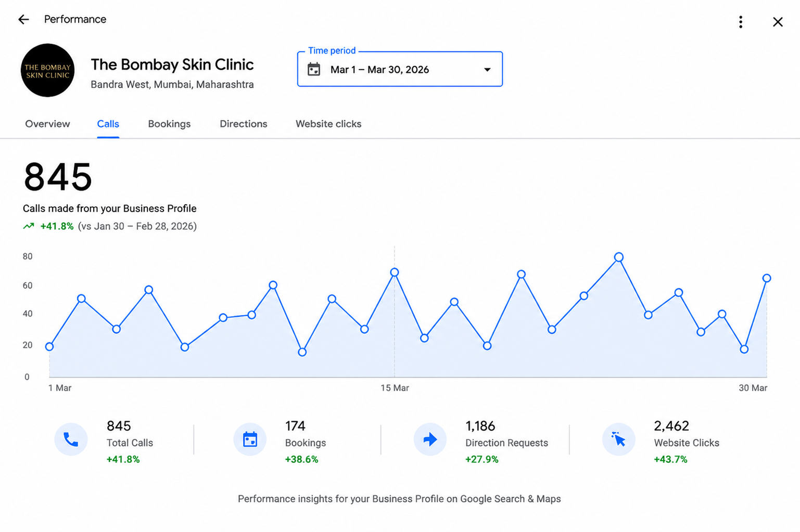Image resolution: width=800 pixels, height=532 pixels.
Task: Click the highest chart point near 80
Action: click(x=619, y=257)
